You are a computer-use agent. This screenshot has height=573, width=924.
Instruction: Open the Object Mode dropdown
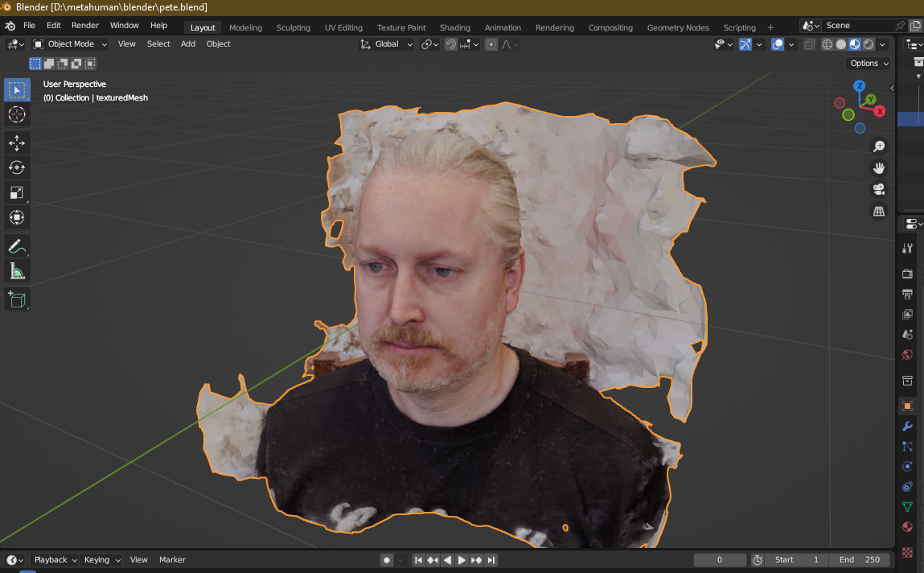pyautogui.click(x=70, y=44)
